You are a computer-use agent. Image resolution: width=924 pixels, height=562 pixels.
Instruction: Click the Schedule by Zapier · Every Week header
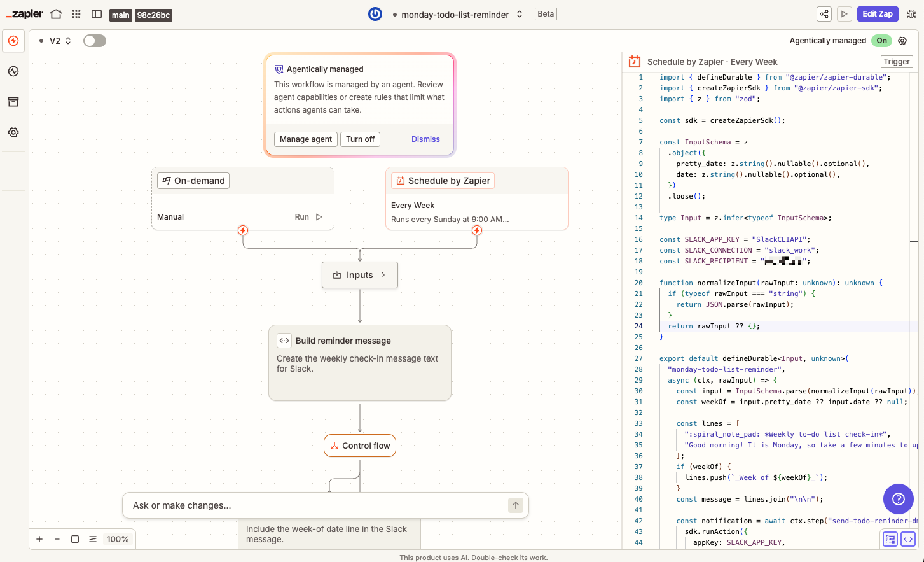[712, 62]
